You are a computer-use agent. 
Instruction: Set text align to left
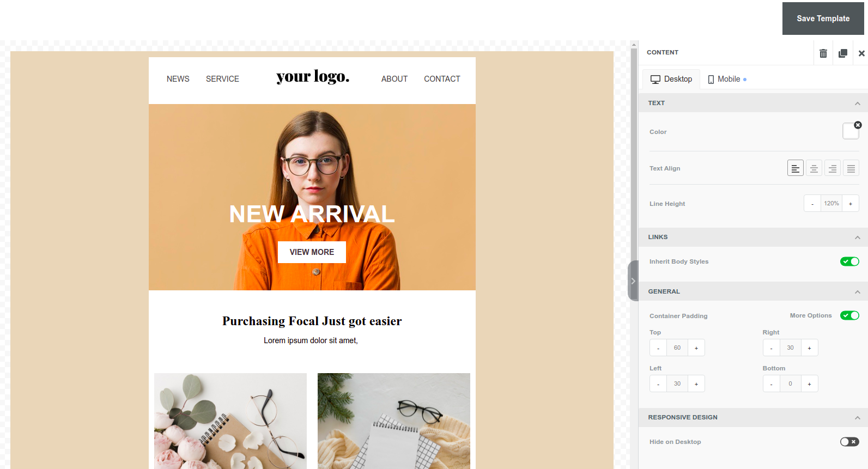(x=796, y=168)
